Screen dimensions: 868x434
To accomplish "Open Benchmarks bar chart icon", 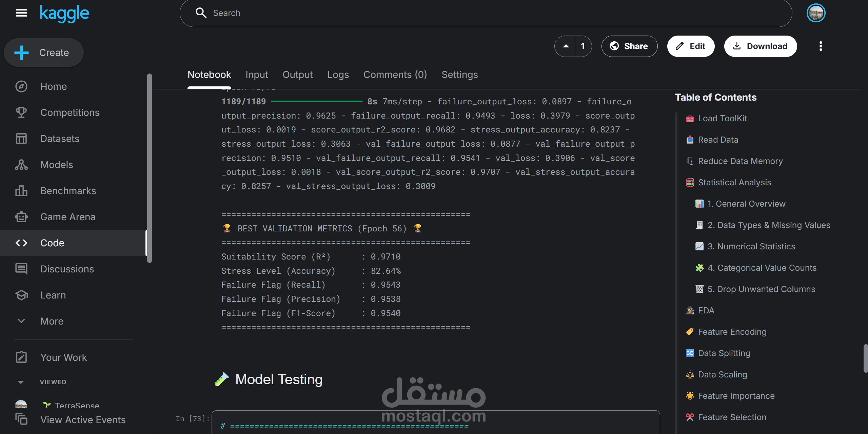I will point(21,191).
